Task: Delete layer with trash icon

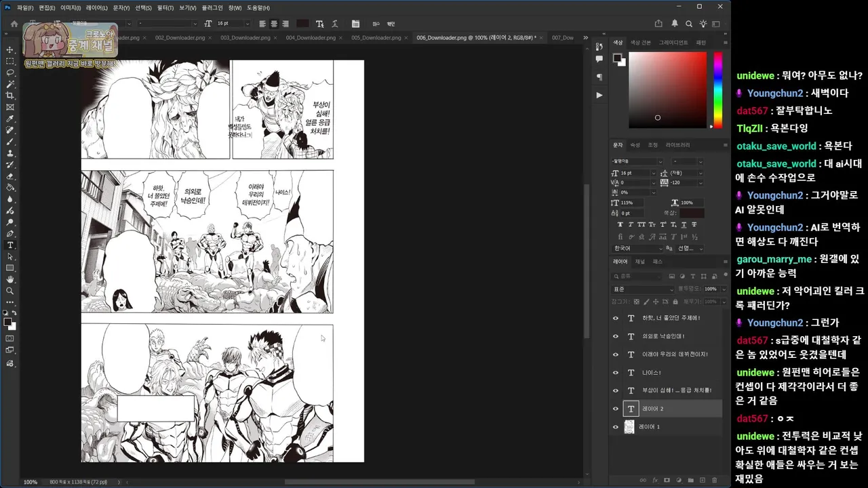Action: tap(715, 481)
